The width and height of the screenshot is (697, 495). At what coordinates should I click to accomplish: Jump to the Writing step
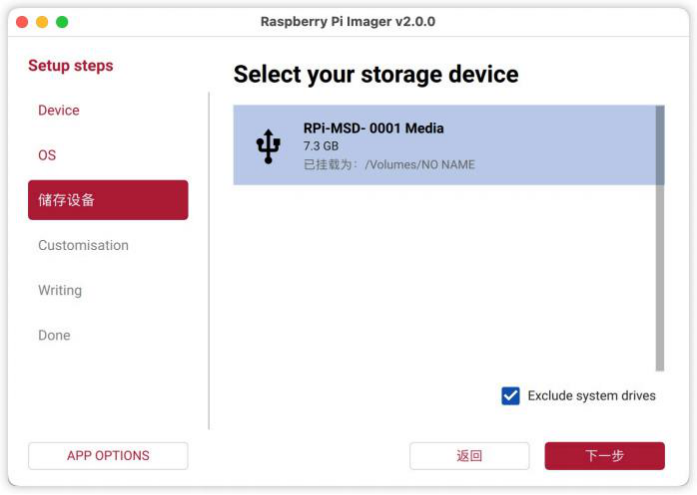(60, 290)
